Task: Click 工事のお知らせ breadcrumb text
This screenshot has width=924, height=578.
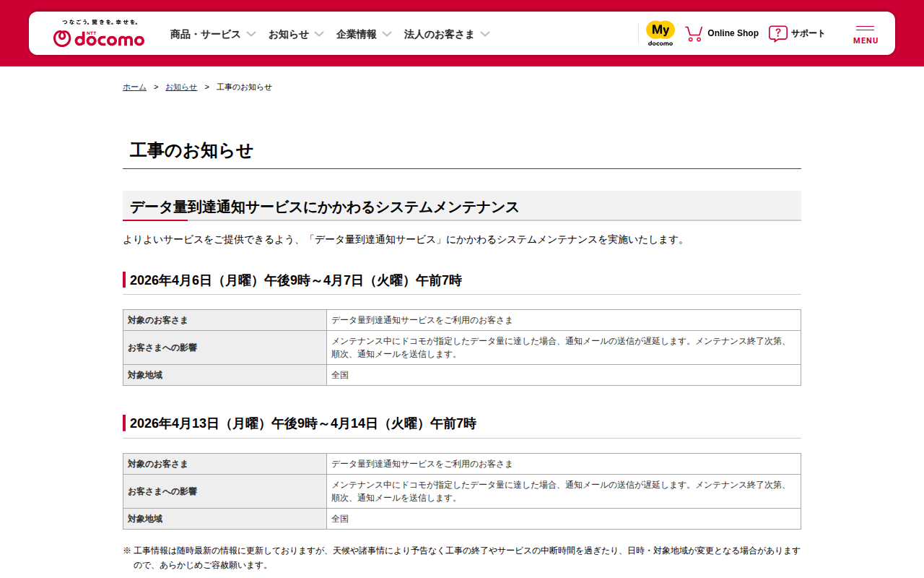Action: pyautogui.click(x=244, y=87)
